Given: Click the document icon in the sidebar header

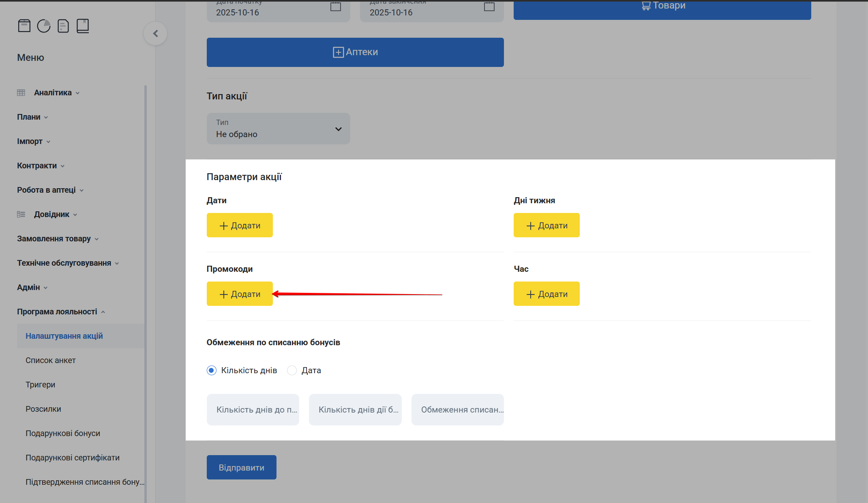Looking at the screenshot, I should 63,26.
